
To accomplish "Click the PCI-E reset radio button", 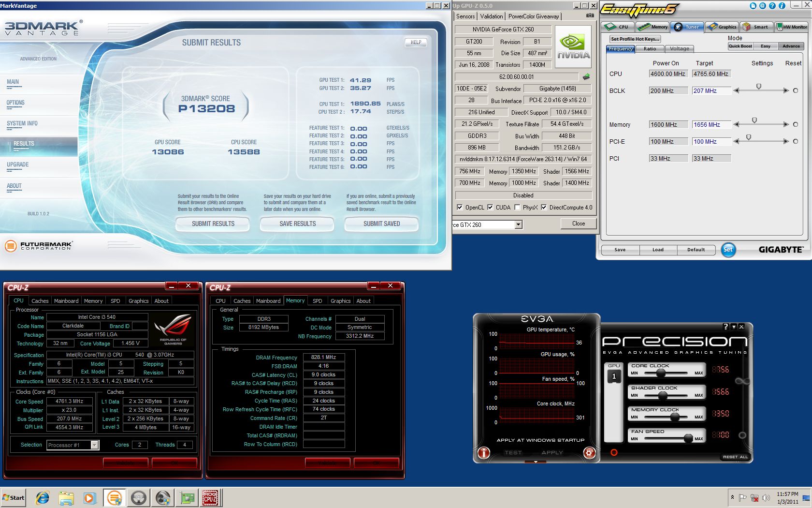I will [796, 141].
